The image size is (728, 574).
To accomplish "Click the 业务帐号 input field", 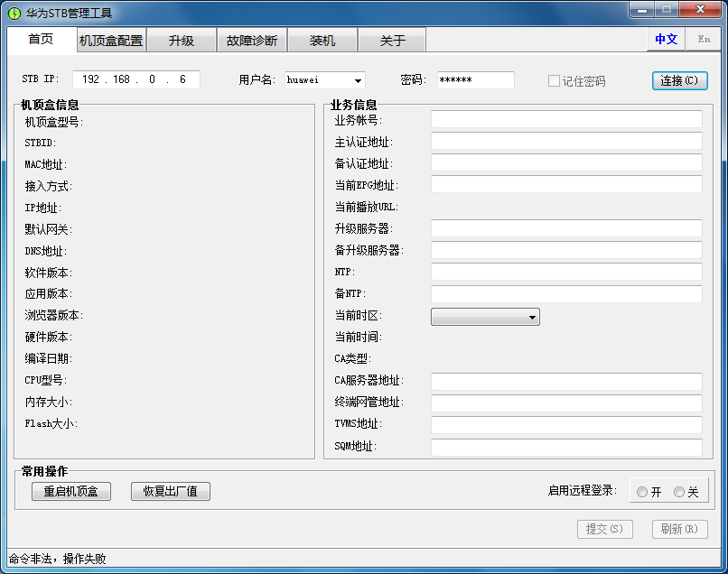I will 566,119.
